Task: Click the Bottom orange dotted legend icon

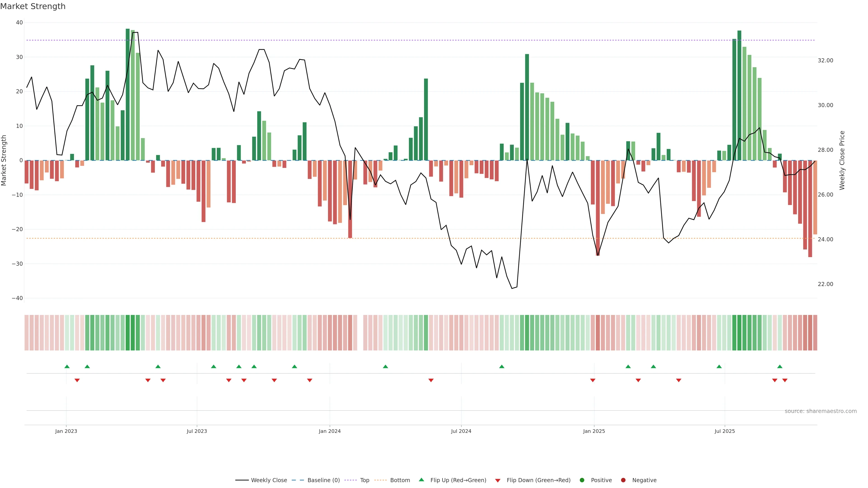Action: 380,480
